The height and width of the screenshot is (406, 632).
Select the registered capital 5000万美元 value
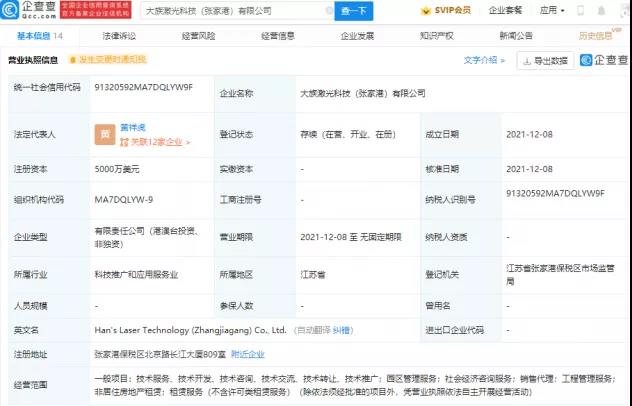point(117,169)
